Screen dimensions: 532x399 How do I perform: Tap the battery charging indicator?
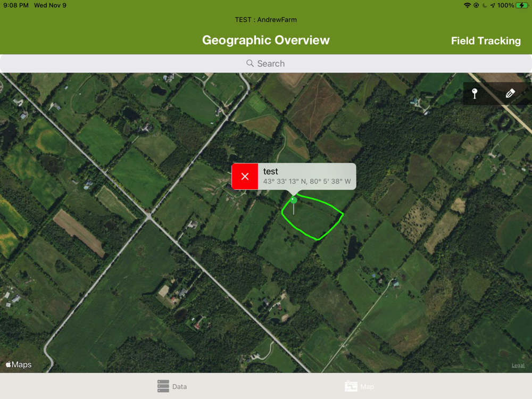point(521,5)
